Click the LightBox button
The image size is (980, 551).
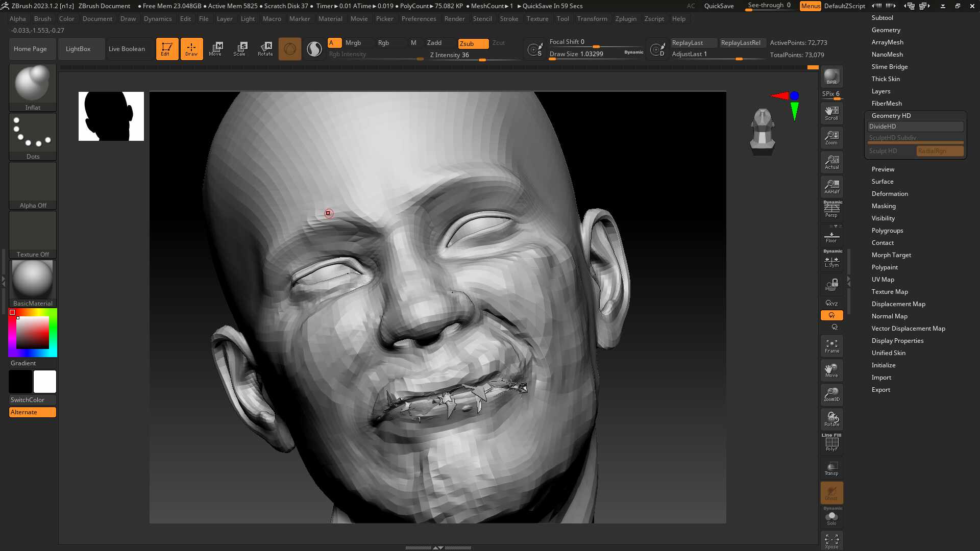(x=78, y=49)
